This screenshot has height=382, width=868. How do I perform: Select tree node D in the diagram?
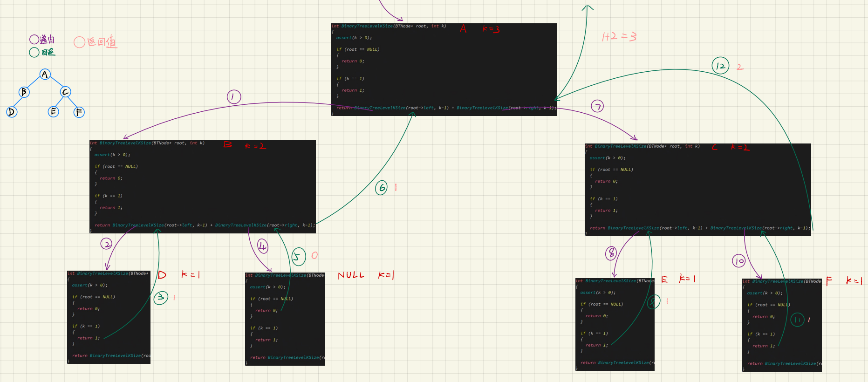[12, 112]
